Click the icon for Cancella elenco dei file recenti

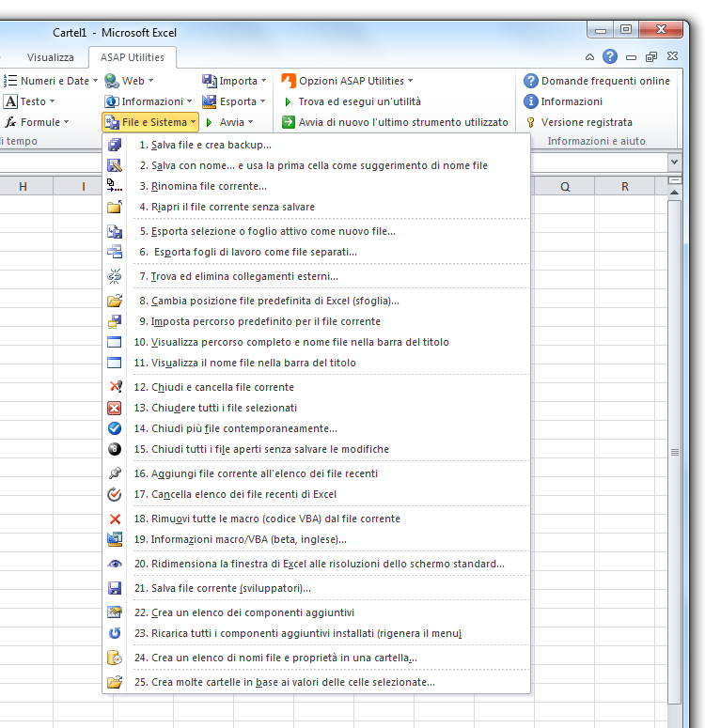(x=115, y=494)
